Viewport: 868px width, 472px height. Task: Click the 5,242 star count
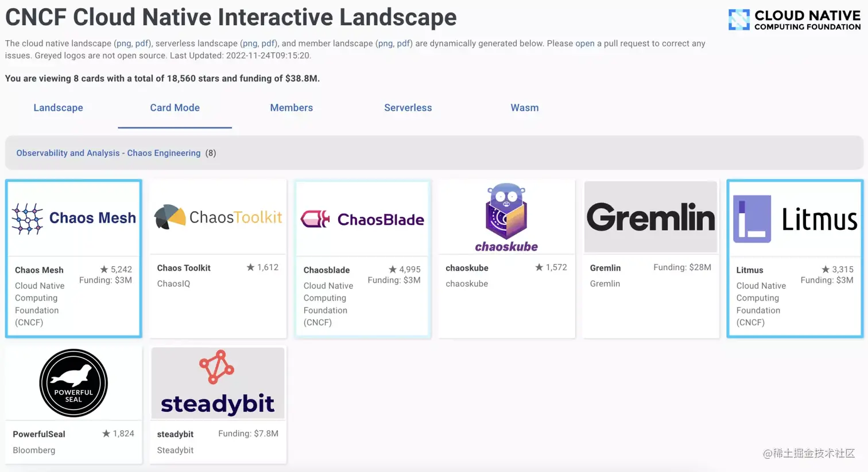pyautogui.click(x=121, y=269)
